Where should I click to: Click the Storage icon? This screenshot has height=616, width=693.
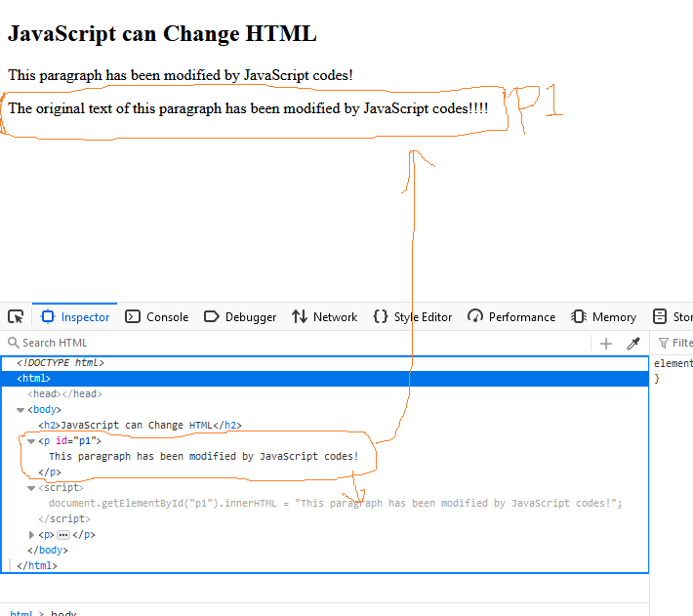(x=660, y=316)
